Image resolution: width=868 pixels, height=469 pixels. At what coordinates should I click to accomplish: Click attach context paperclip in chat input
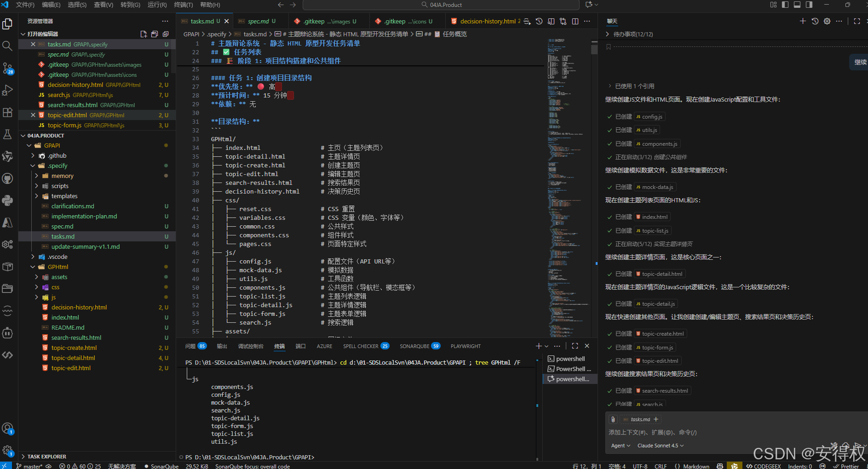click(x=613, y=419)
